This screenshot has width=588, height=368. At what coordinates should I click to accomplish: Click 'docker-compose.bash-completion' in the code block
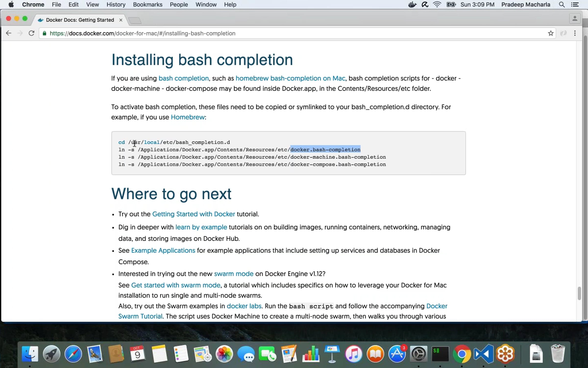338,164
